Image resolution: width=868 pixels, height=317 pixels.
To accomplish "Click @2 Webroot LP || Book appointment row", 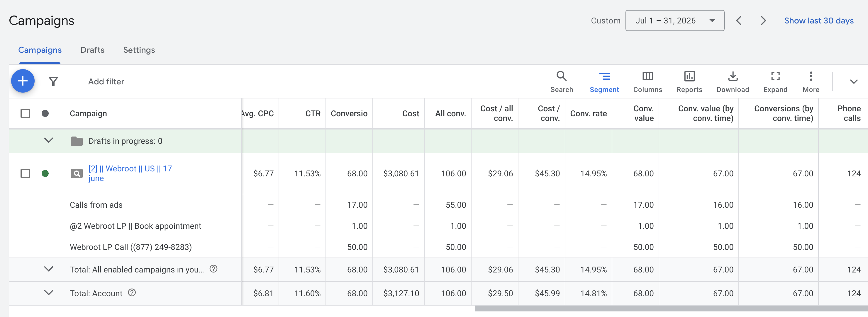I will click(135, 226).
